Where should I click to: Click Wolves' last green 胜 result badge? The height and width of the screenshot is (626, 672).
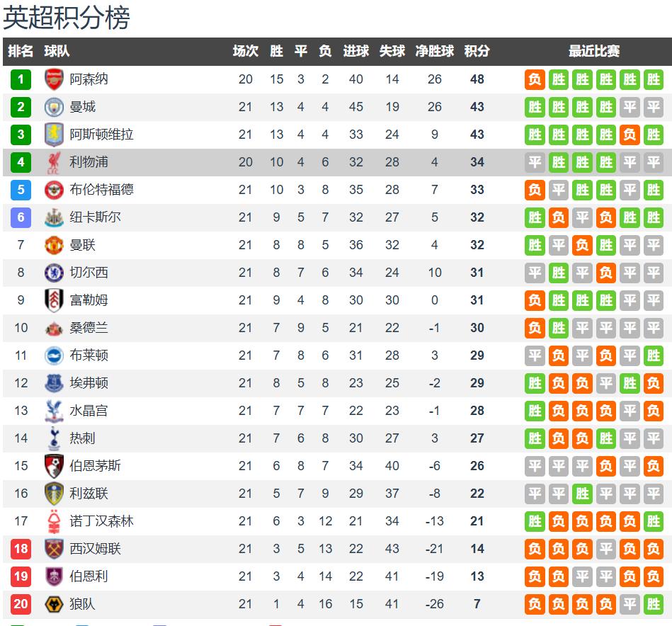[x=653, y=604]
